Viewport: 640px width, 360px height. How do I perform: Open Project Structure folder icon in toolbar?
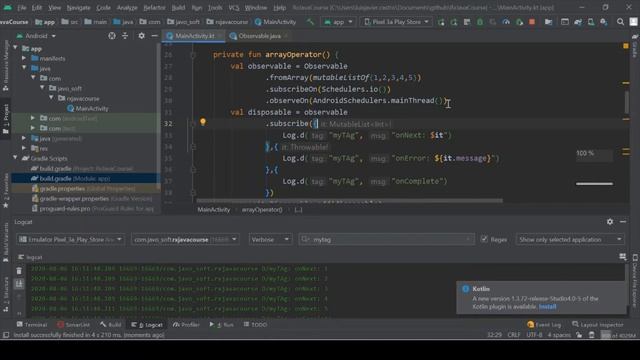click(548, 22)
